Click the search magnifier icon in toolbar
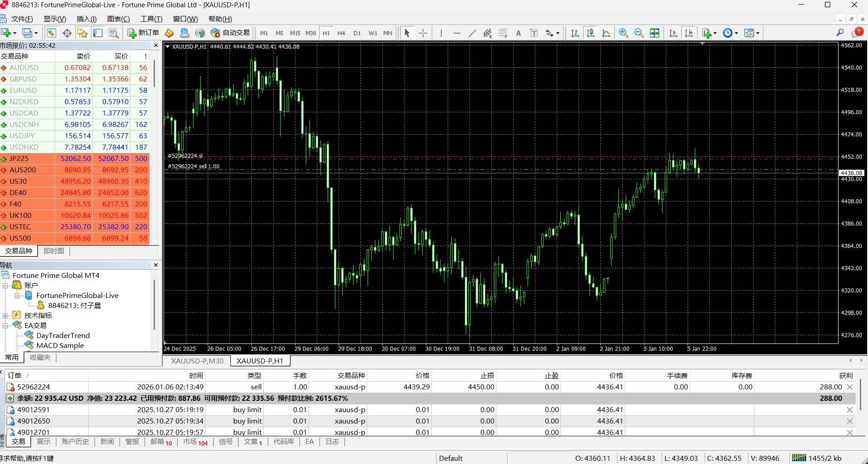 pos(840,33)
